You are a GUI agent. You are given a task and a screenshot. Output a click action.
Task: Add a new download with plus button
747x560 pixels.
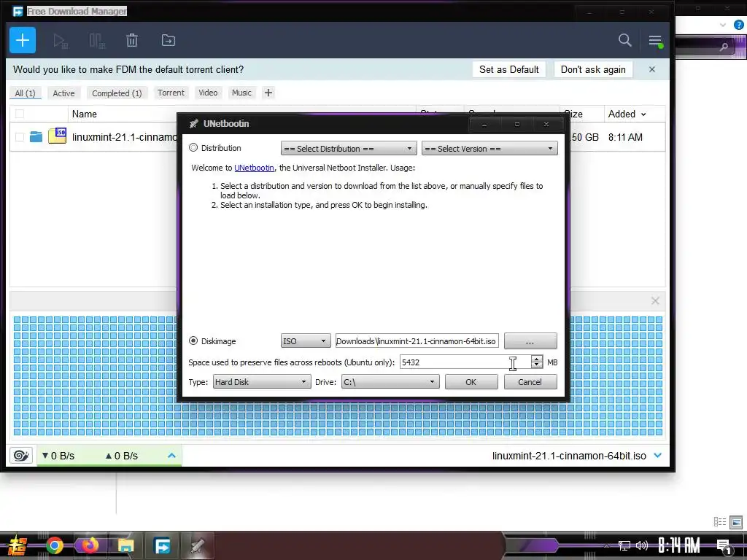[23, 40]
